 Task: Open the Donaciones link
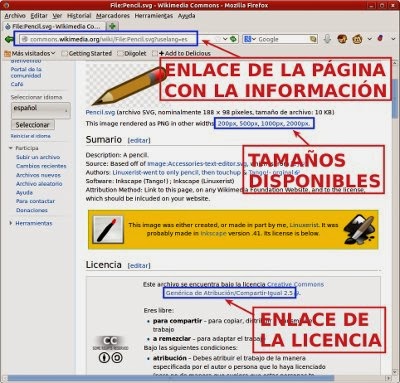point(32,210)
